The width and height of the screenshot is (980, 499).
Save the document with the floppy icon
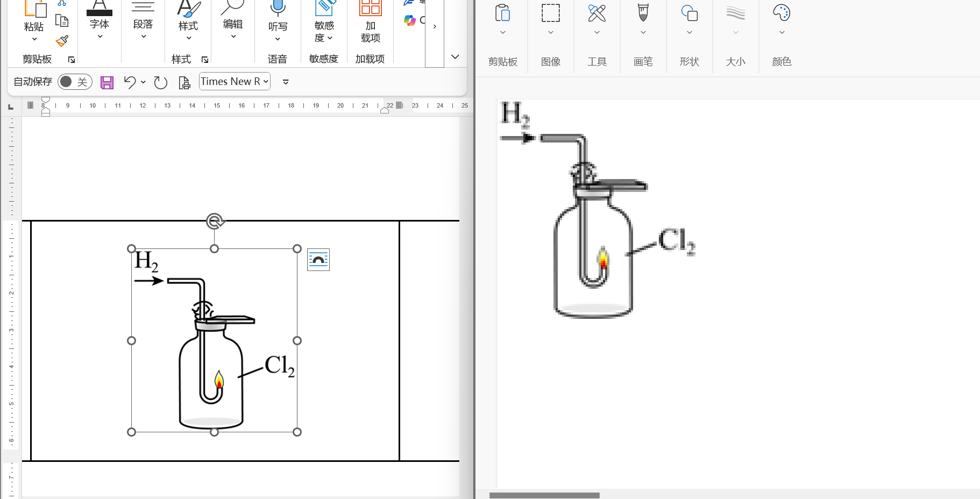pyautogui.click(x=107, y=82)
